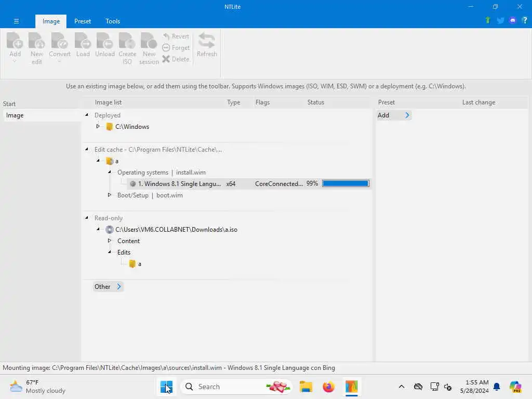The image size is (532, 399).
Task: Switch to the Image tab
Action: click(x=51, y=21)
